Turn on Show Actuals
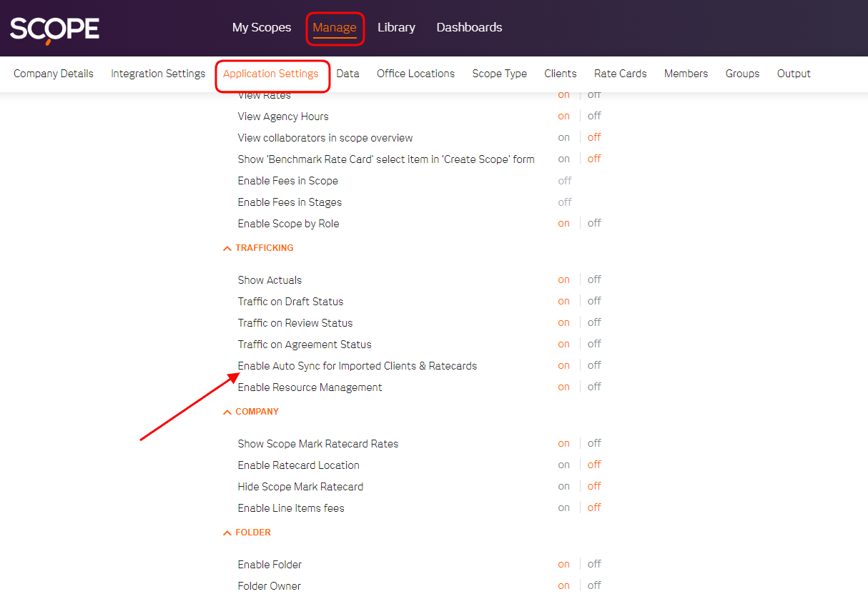The height and width of the screenshot is (599, 868). pos(564,279)
